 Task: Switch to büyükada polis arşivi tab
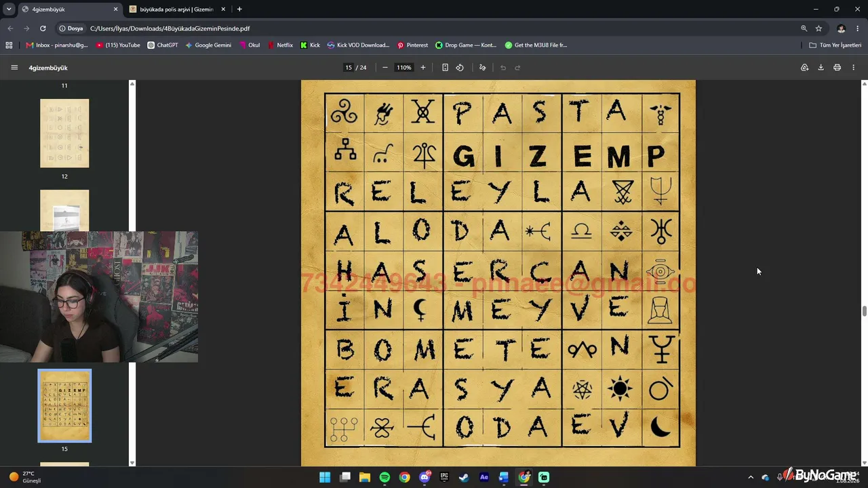177,9
